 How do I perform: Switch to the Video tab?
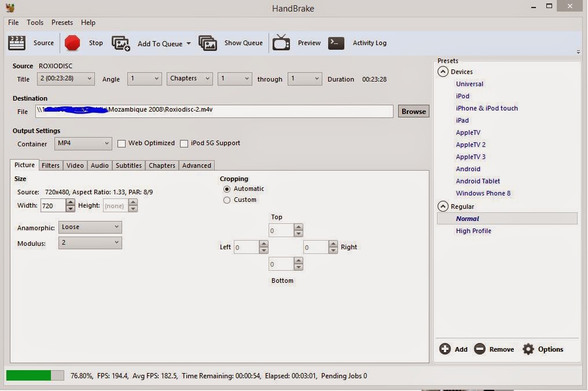click(75, 165)
